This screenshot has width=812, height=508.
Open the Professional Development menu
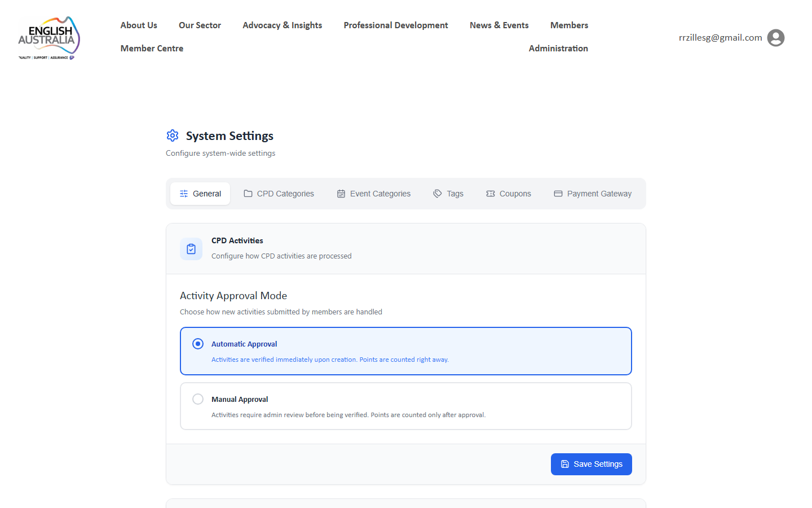pos(396,25)
